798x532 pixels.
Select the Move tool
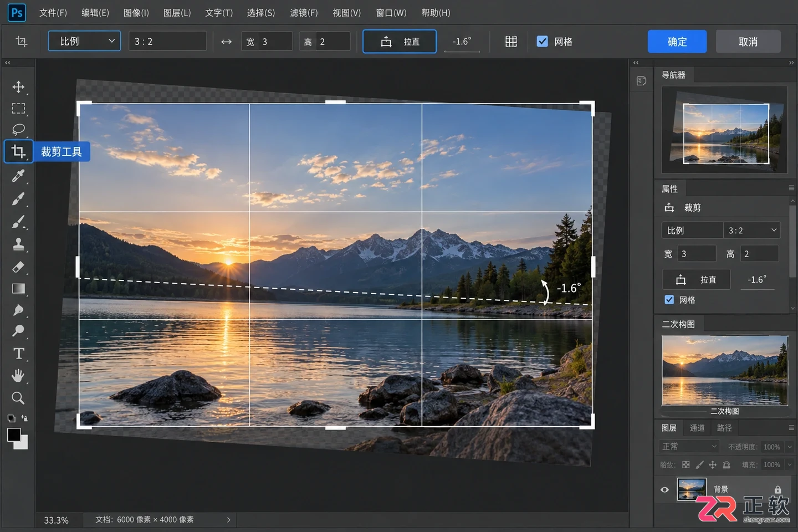[x=18, y=87]
